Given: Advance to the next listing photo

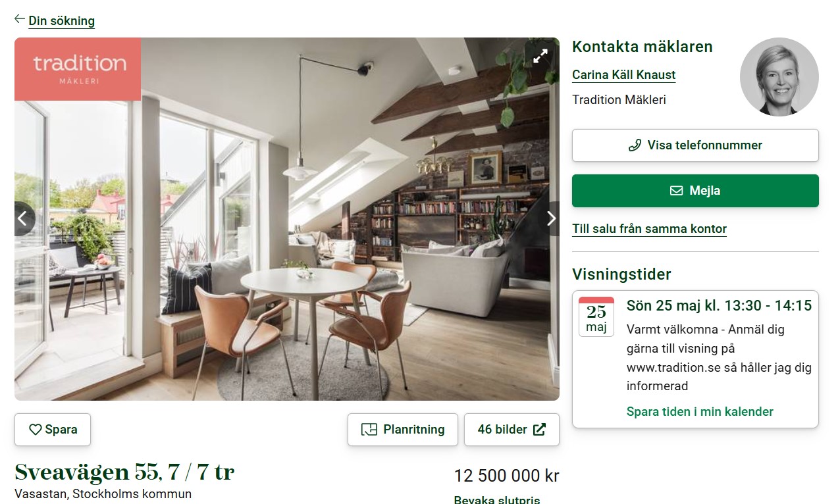Looking at the screenshot, I should (x=551, y=218).
